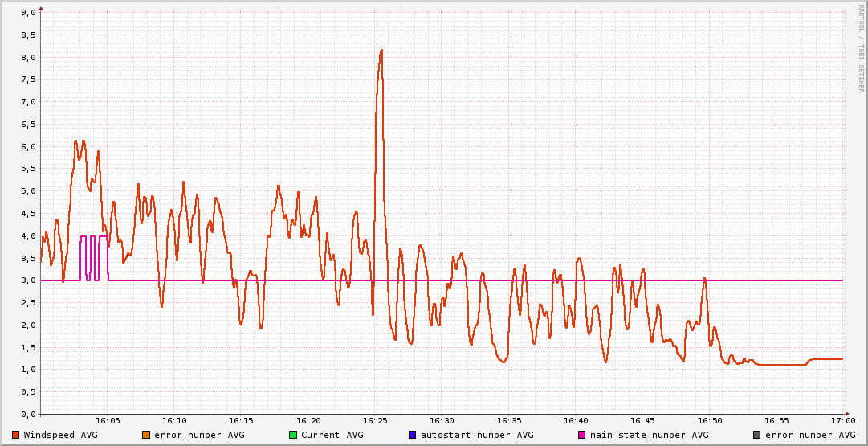This screenshot has width=868, height=446.
Task: Select the green Current AVG legend swatch
Action: tap(293, 435)
